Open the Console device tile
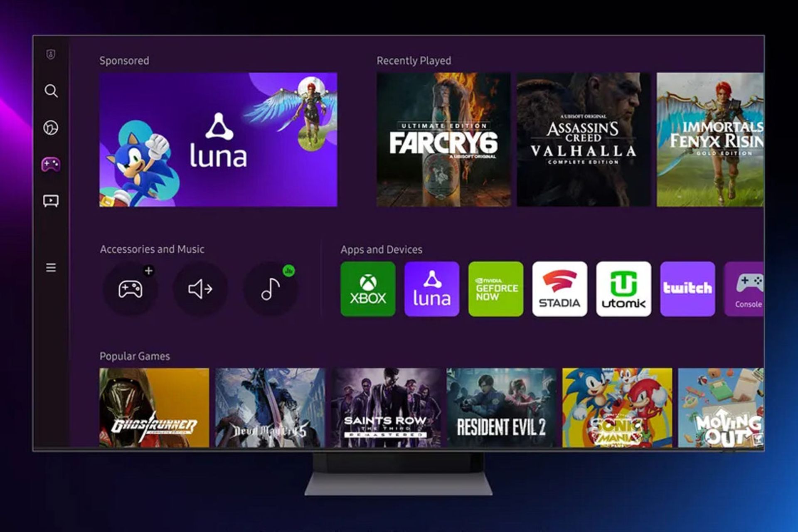Viewport: 798px width, 532px height. [744, 289]
